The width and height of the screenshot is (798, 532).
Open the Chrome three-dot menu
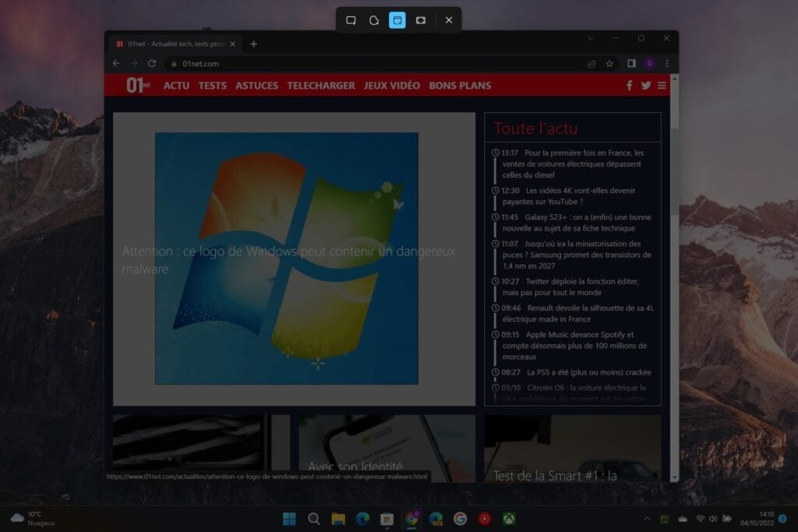pyautogui.click(x=667, y=64)
